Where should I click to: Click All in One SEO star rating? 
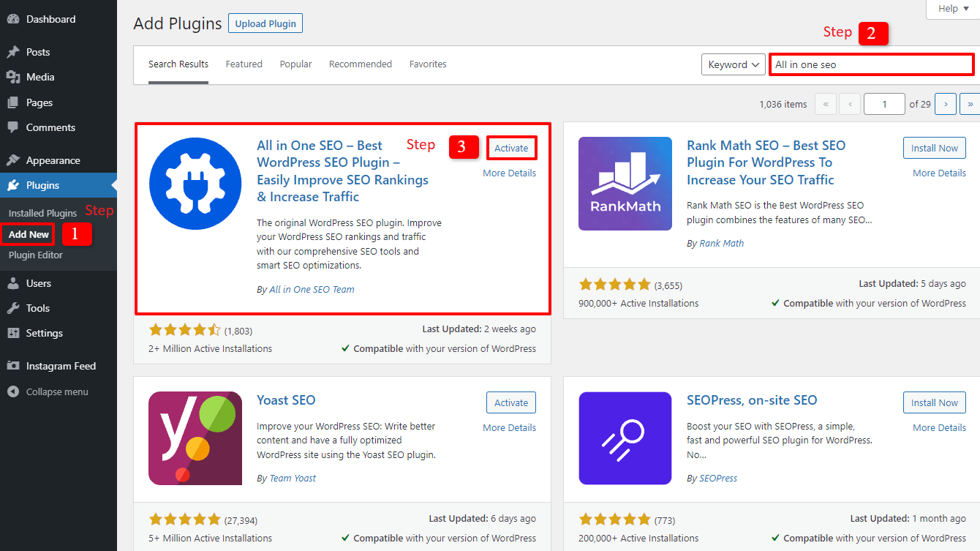(x=184, y=330)
